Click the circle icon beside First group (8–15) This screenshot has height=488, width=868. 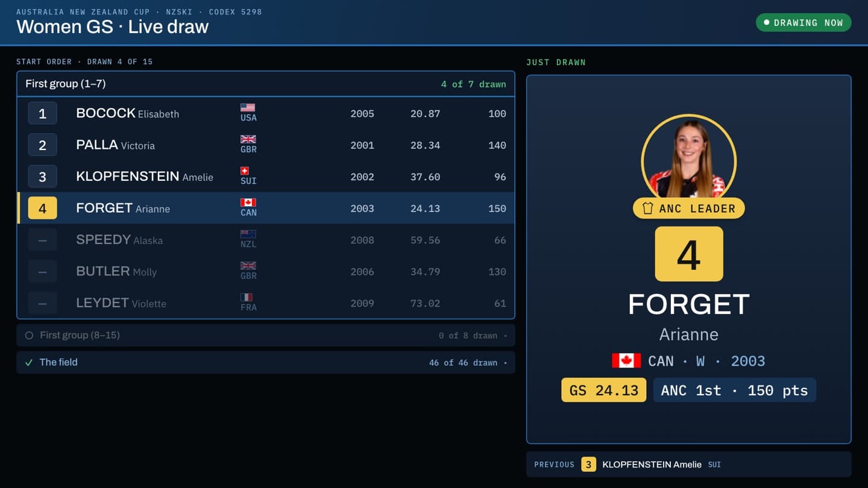29,335
